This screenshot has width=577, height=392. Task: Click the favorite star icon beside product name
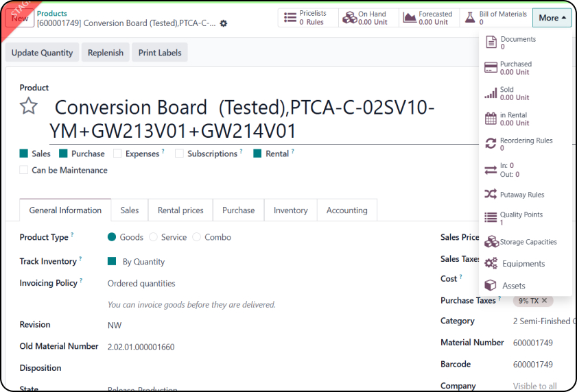[28, 106]
